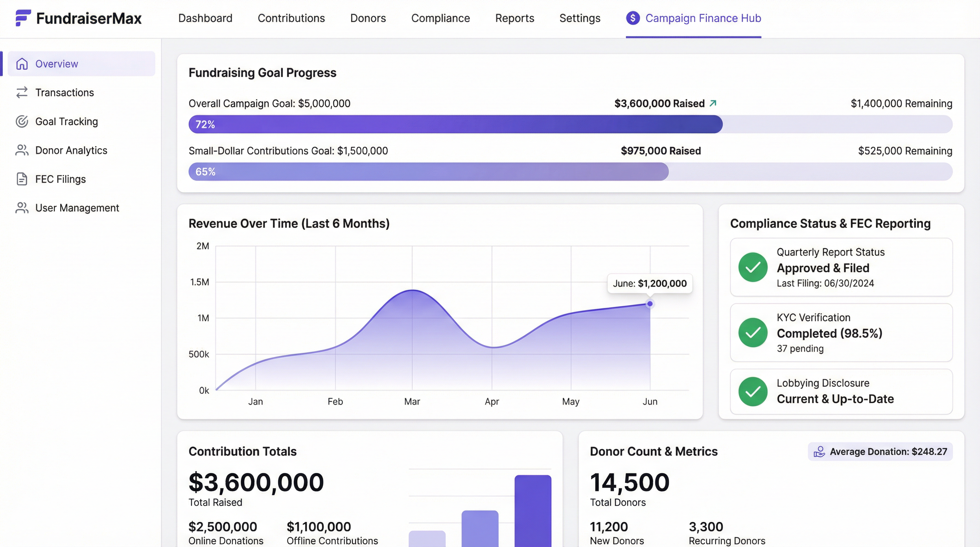
Task: Select the FEC Filings document icon
Action: coord(22,179)
